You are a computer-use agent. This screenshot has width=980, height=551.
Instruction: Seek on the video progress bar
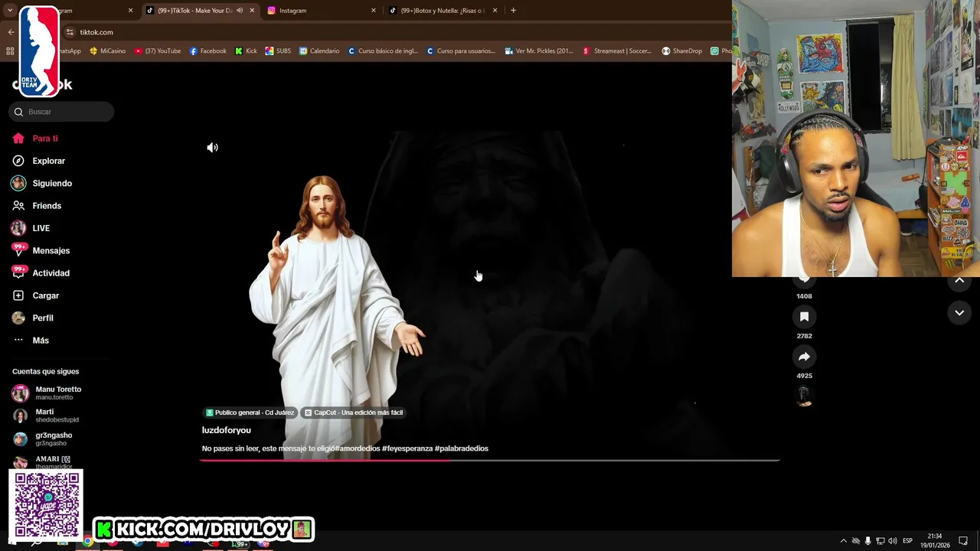pos(490,461)
